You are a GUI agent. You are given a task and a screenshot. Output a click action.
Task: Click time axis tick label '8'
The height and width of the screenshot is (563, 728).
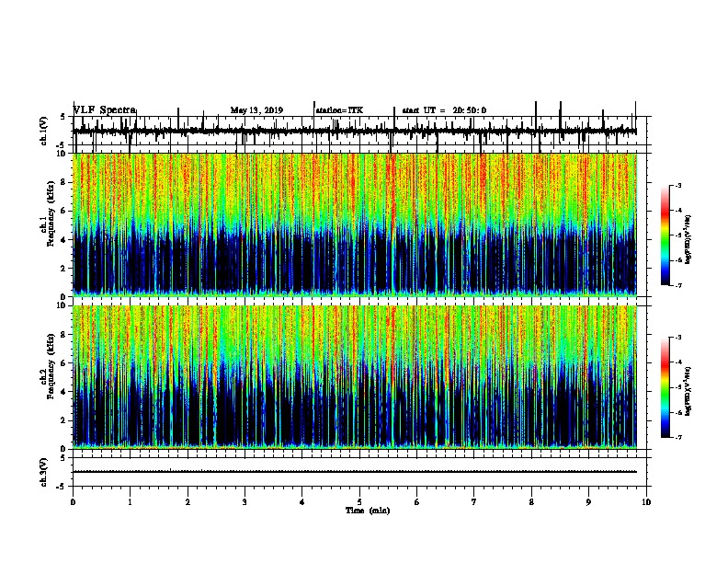click(x=531, y=502)
